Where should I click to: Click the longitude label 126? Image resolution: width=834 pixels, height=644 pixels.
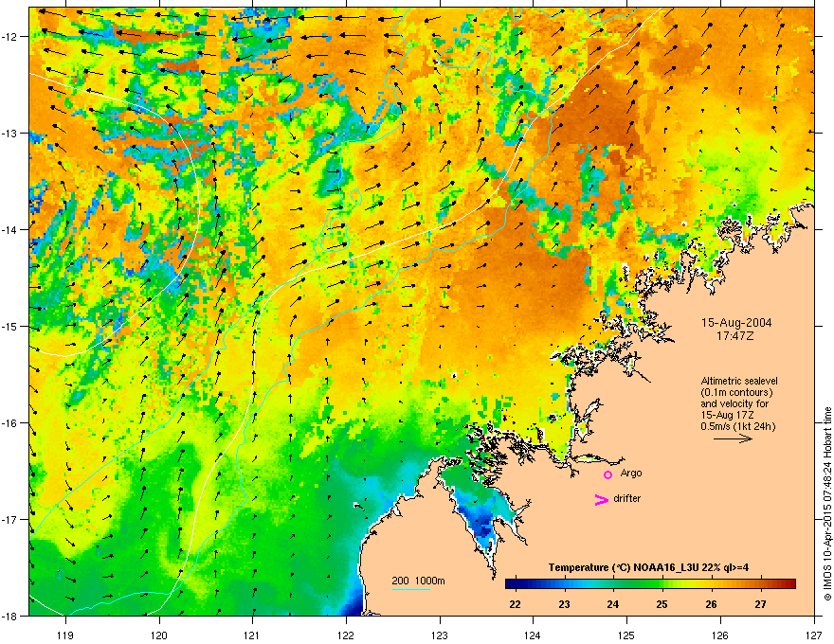[720, 635]
